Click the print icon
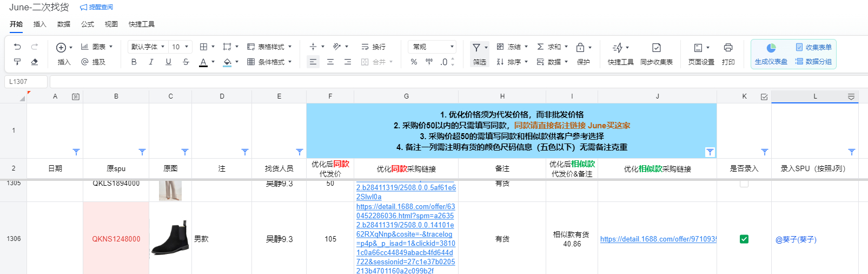The width and height of the screenshot is (868, 274). [x=728, y=48]
